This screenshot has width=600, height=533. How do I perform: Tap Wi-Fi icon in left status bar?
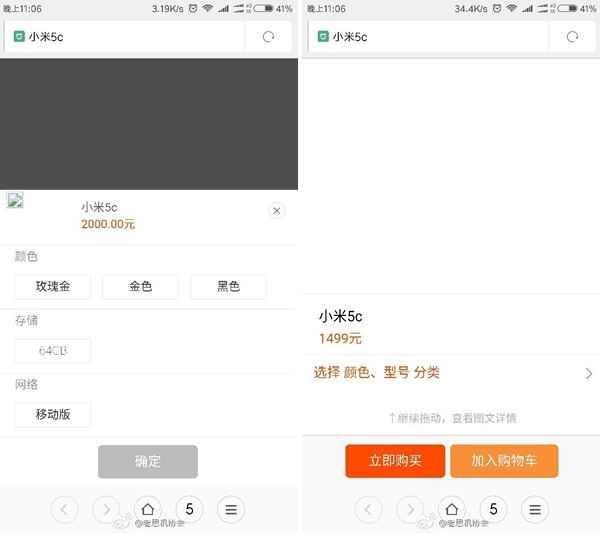click(208, 8)
